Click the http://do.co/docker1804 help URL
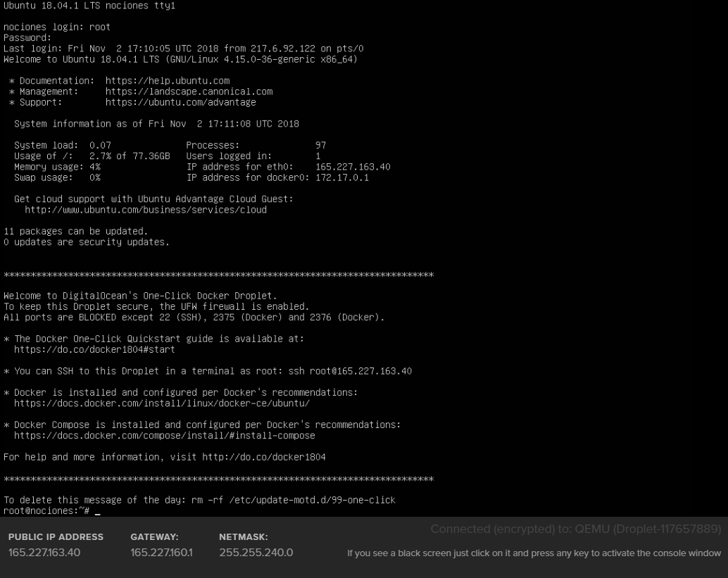The width and height of the screenshot is (728, 578). pos(264,457)
